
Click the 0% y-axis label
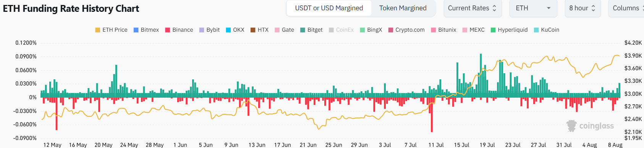click(33, 97)
